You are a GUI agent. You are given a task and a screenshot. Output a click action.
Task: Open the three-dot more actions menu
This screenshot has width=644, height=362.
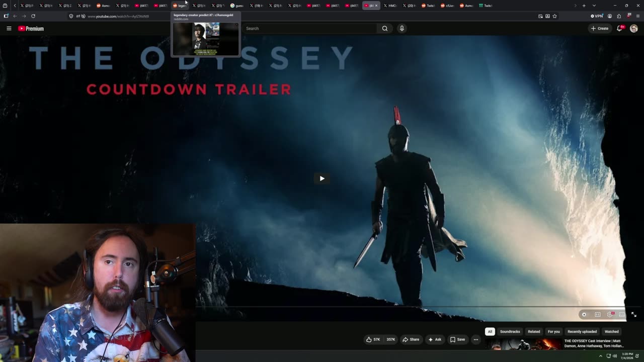coord(475,339)
